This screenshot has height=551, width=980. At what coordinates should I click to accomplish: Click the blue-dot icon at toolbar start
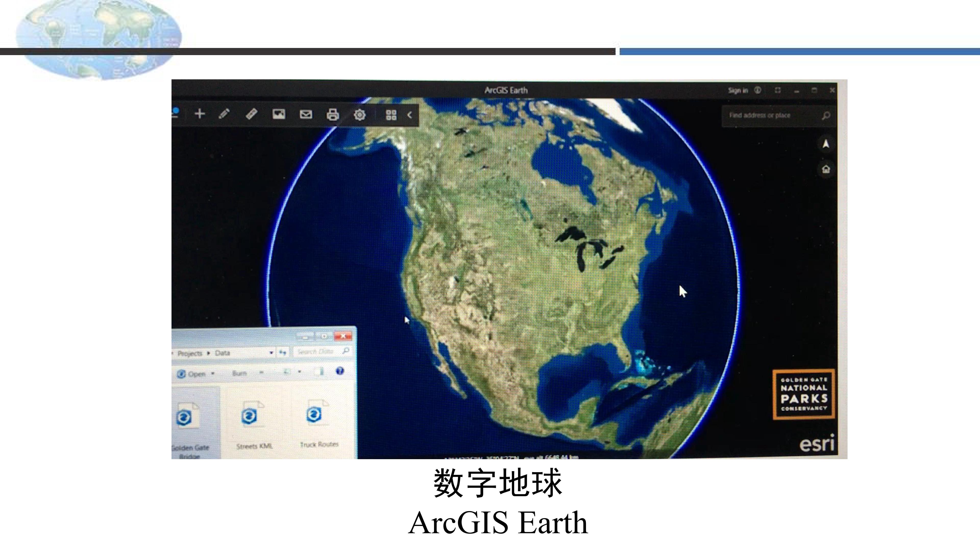[x=175, y=113]
